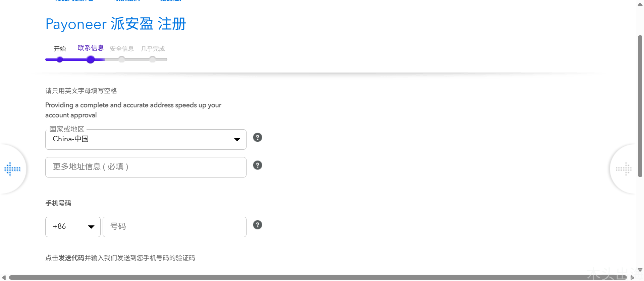Focus the 更多地址信息 address input
This screenshot has width=644, height=281.
(x=146, y=167)
